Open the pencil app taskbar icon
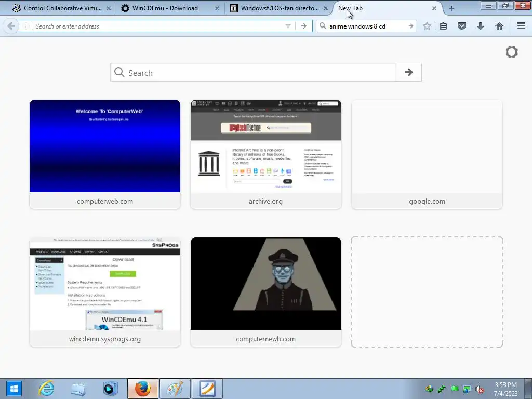Image resolution: width=532 pixels, height=399 pixels. click(x=207, y=389)
